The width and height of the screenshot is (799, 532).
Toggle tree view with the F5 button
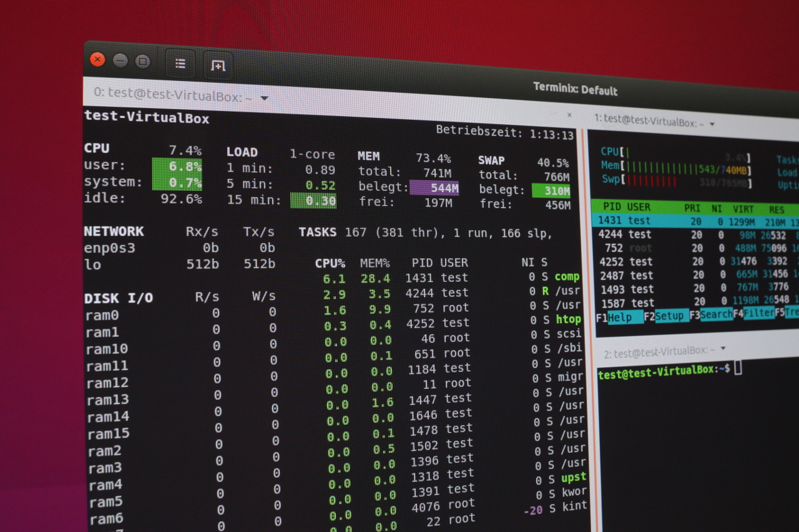pyautogui.click(x=790, y=312)
